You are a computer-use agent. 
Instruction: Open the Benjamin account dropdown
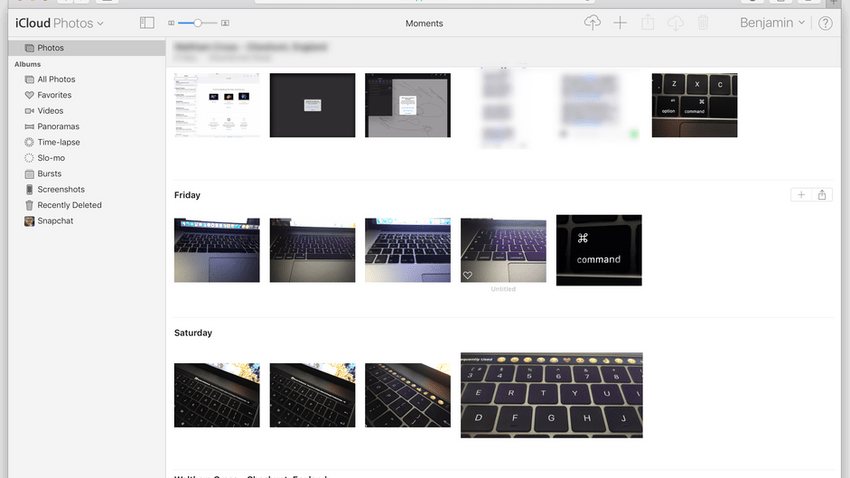pos(772,23)
